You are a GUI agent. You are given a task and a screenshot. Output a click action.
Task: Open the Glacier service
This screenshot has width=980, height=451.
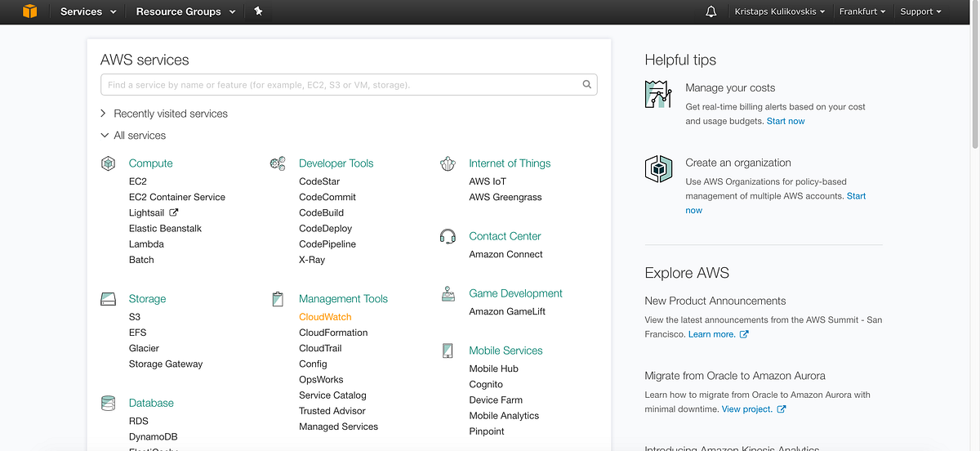pyautogui.click(x=144, y=348)
